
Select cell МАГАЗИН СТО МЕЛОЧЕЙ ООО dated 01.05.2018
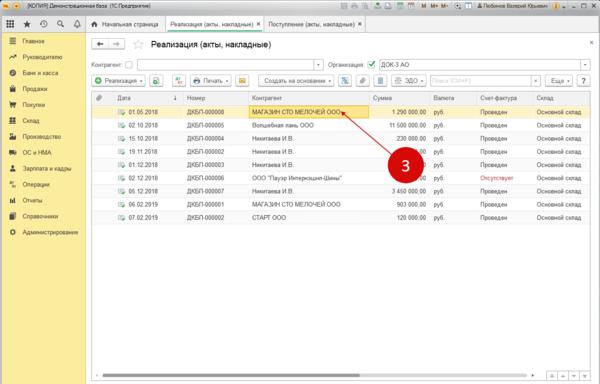(x=308, y=112)
